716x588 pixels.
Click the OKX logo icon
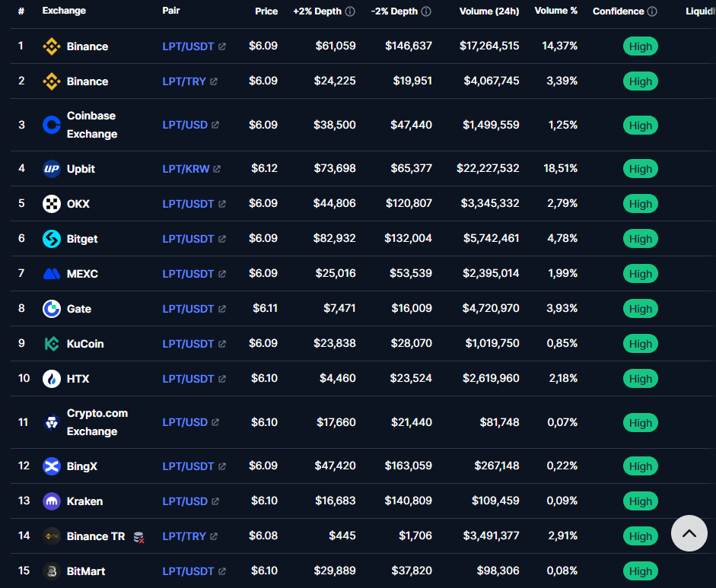pos(50,203)
